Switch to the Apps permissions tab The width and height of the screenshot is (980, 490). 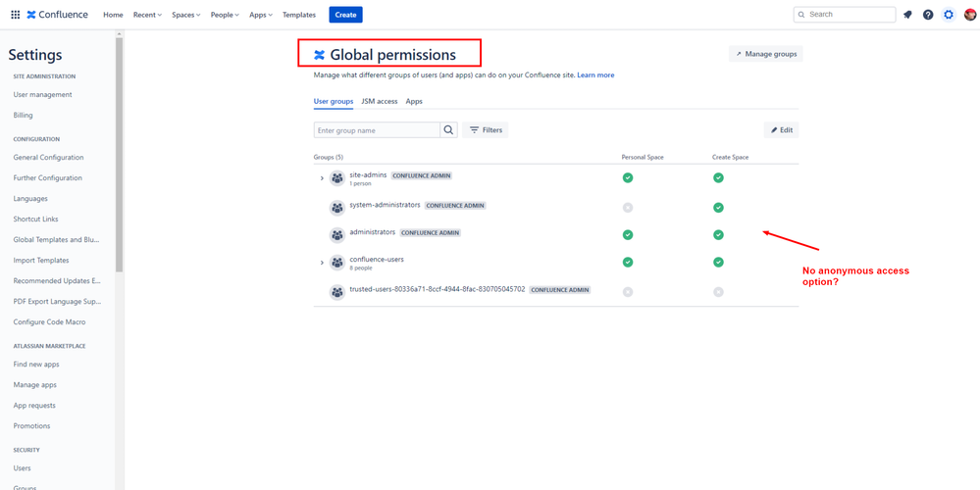(x=414, y=101)
